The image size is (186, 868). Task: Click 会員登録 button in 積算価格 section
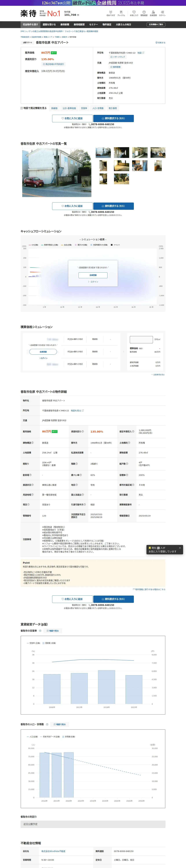click(x=43, y=352)
